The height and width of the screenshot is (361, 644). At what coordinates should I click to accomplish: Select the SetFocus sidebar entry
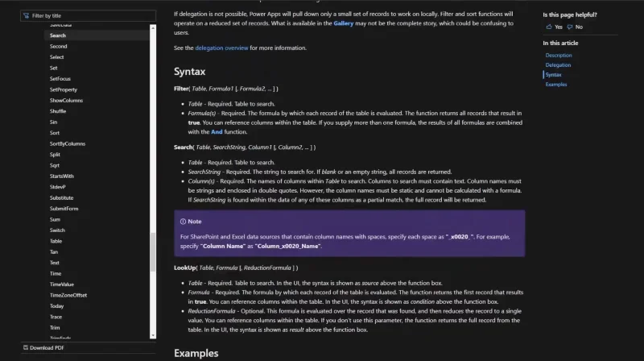(x=60, y=78)
